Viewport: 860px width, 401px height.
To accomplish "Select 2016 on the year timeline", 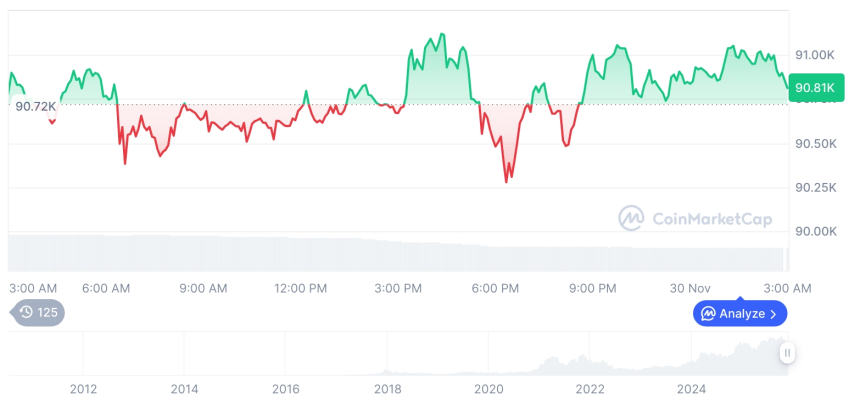I will tap(286, 389).
